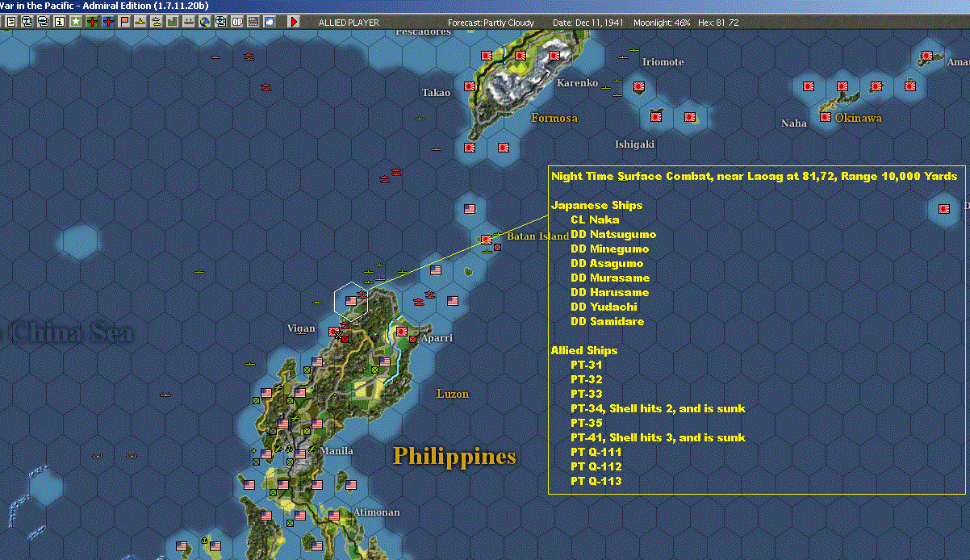The image size is (970, 560).
Task: Click PT-34 shell hits sunk line
Action: (658, 408)
